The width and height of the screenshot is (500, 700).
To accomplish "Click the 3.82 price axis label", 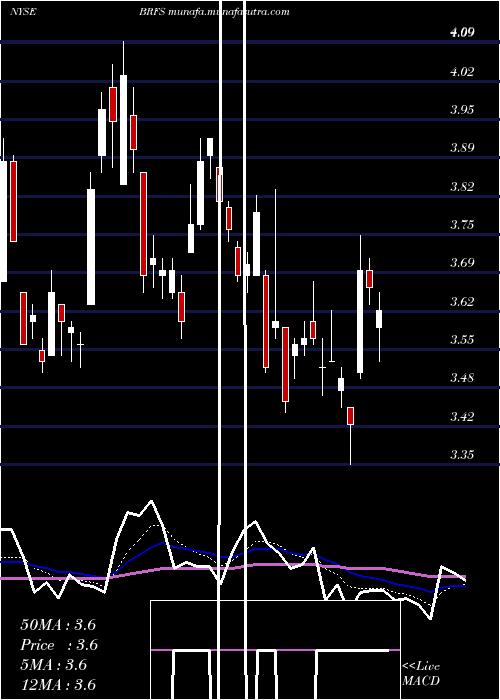I will tap(462, 186).
